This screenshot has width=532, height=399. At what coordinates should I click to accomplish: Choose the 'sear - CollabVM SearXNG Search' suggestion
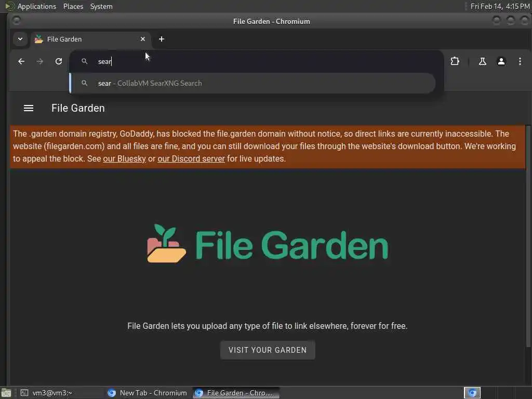pos(253,83)
